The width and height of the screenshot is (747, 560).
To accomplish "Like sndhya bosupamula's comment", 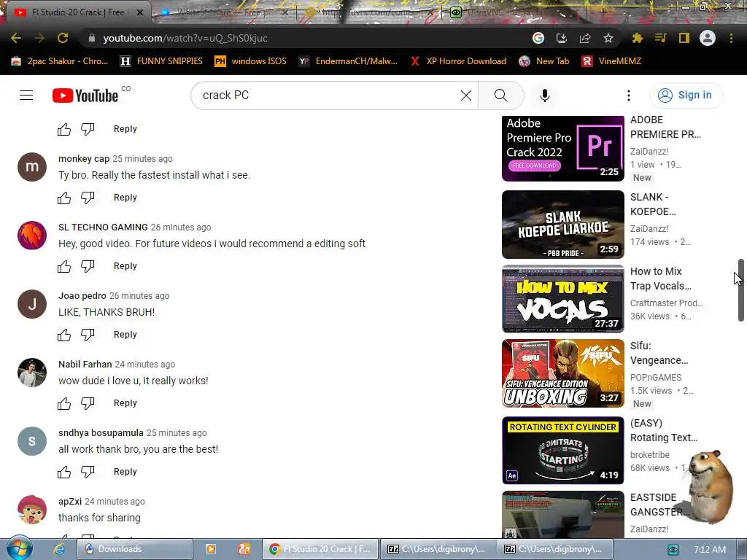I will tap(64, 472).
